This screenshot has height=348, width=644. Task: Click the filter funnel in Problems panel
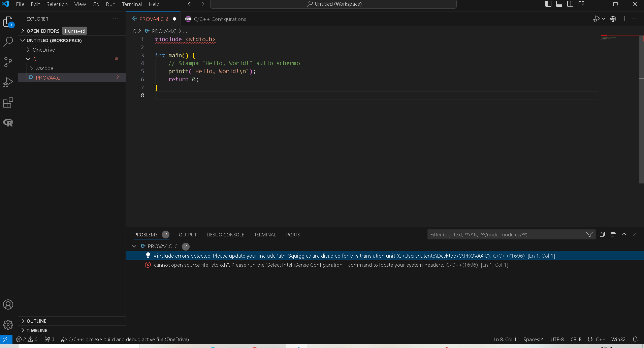click(x=589, y=234)
